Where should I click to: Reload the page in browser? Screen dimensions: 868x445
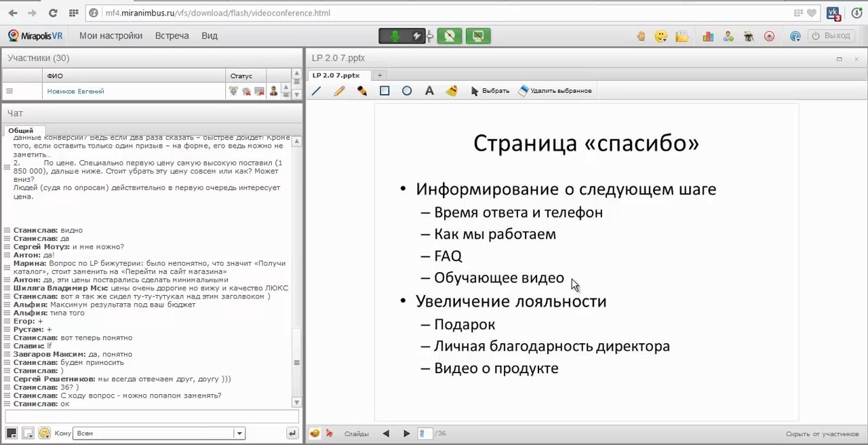[54, 13]
